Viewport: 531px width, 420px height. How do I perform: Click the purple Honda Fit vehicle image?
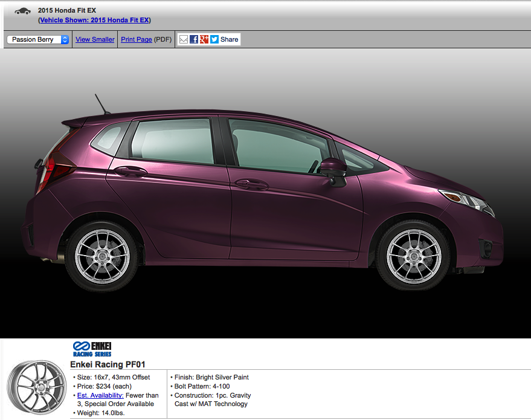click(x=262, y=194)
